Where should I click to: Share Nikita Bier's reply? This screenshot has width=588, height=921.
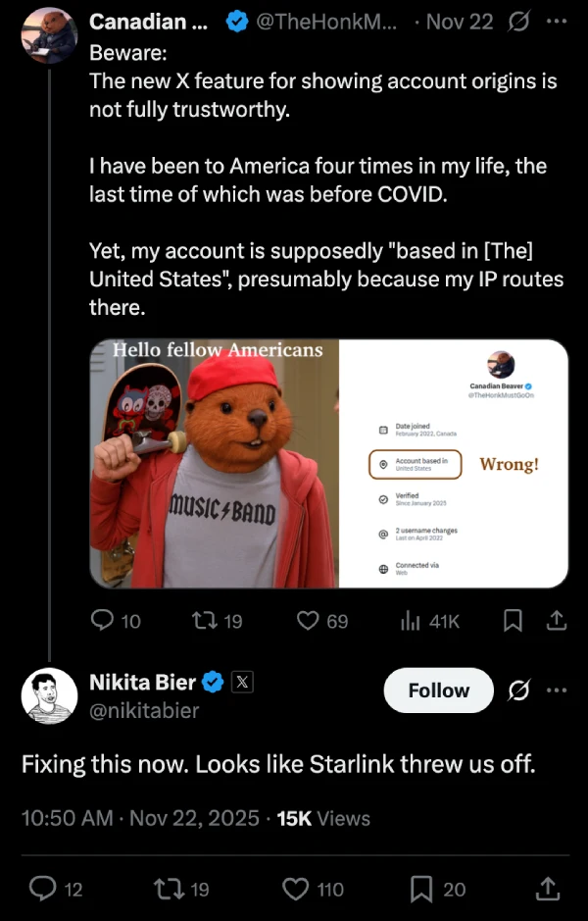(548, 889)
